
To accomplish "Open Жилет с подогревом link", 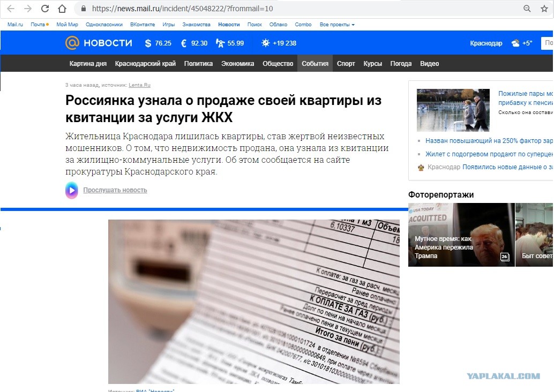I will [489, 154].
